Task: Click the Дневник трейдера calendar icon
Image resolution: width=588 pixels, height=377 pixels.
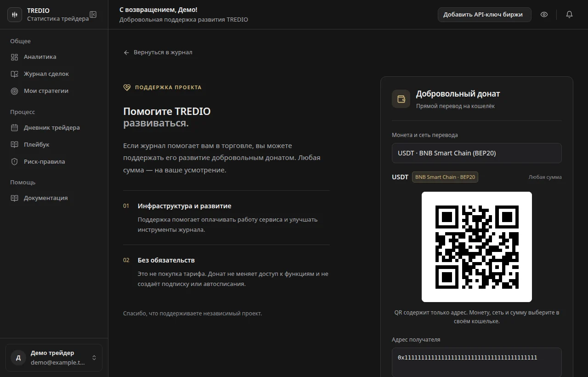Action: click(15, 128)
